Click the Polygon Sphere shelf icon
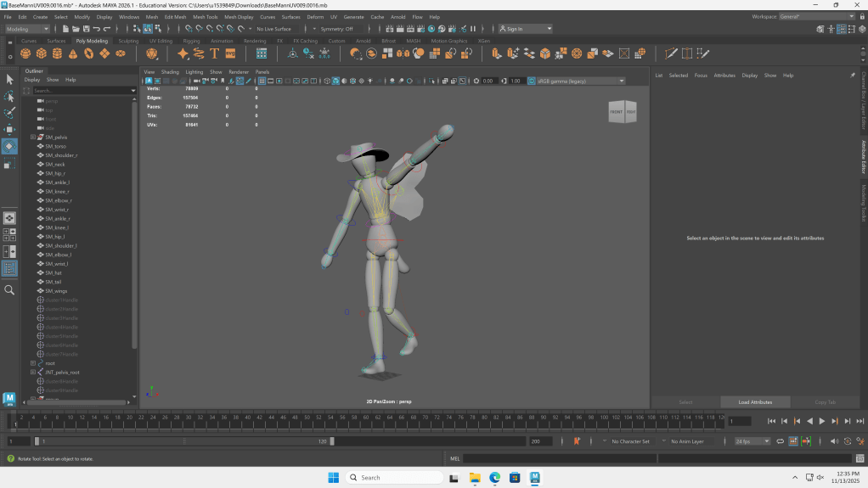 (26, 53)
